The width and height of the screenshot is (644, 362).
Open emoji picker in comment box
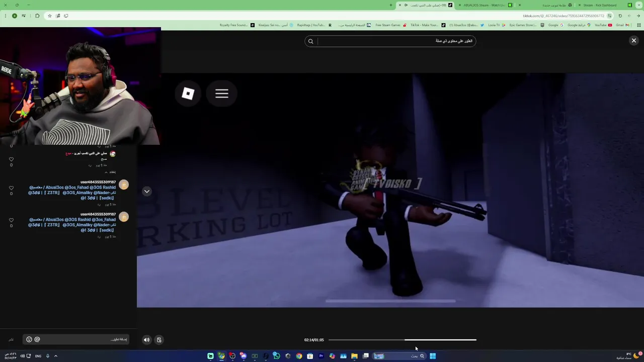point(29,339)
